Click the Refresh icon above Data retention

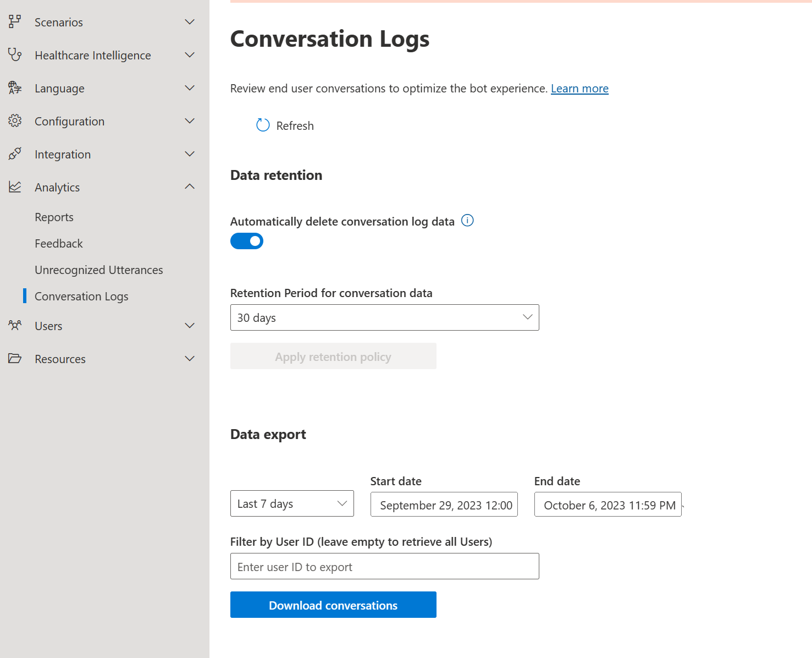[263, 125]
